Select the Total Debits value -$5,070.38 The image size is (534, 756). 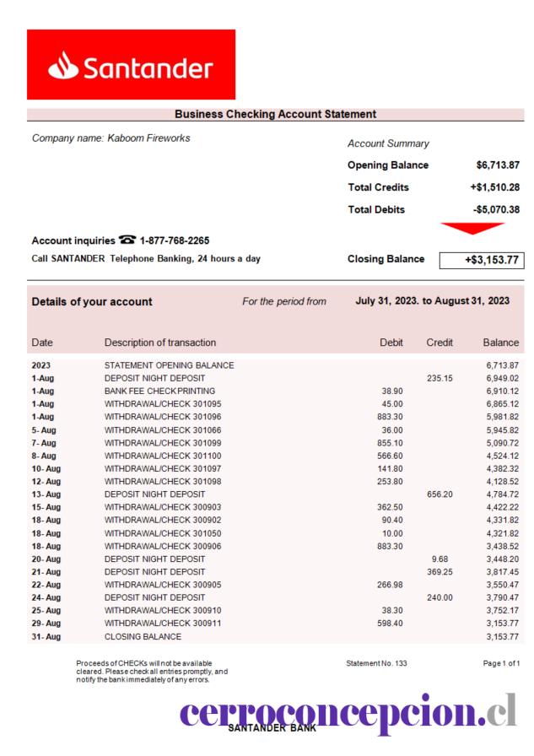coord(496,209)
